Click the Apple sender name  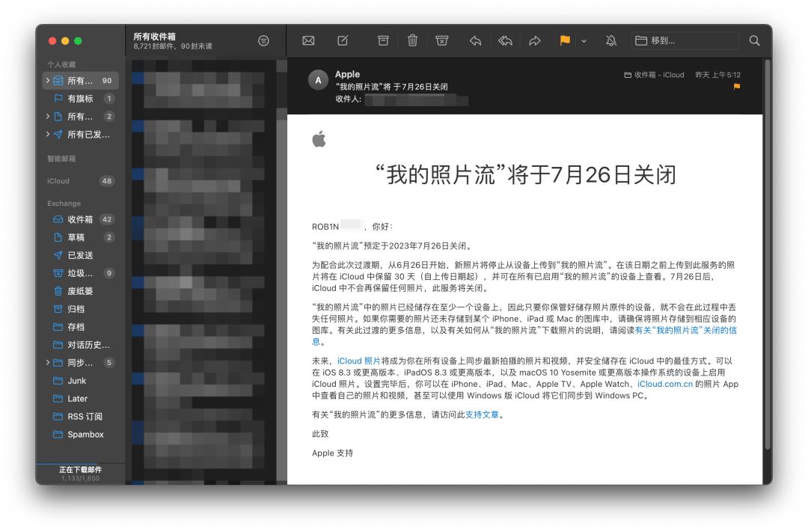[x=347, y=74]
